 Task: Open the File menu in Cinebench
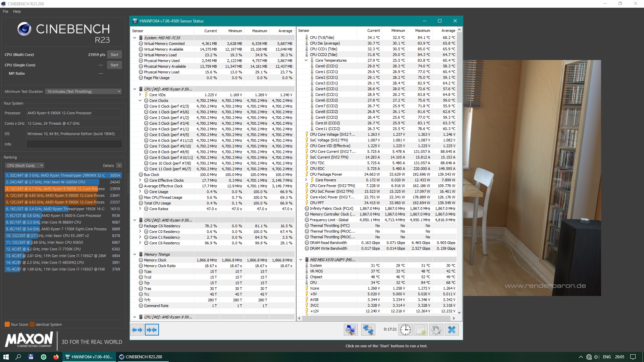5,11
